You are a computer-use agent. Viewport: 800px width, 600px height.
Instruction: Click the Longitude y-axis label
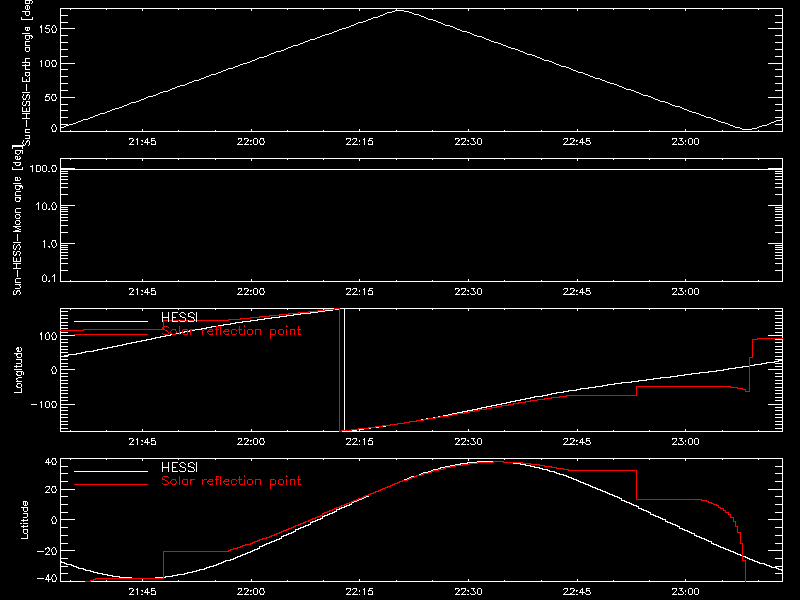18,370
